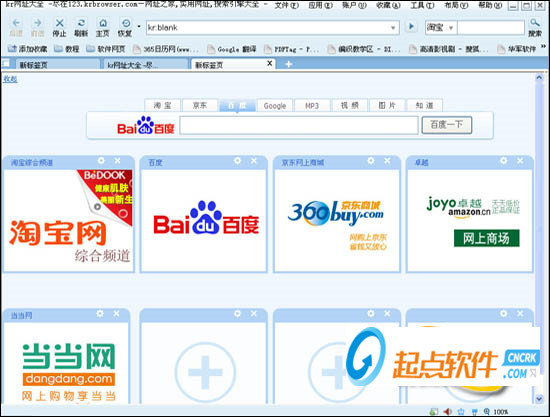This screenshot has height=417, width=550.
Task: Open the 收藏 menu
Action: [x=388, y=5]
